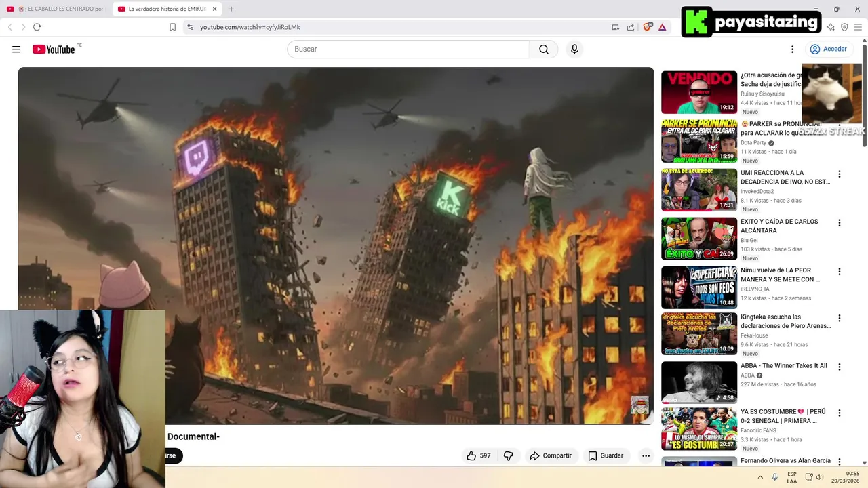The width and height of the screenshot is (868, 488).
Task: Open the PARKER se PRONUNCIA thumbnail
Action: click(699, 141)
